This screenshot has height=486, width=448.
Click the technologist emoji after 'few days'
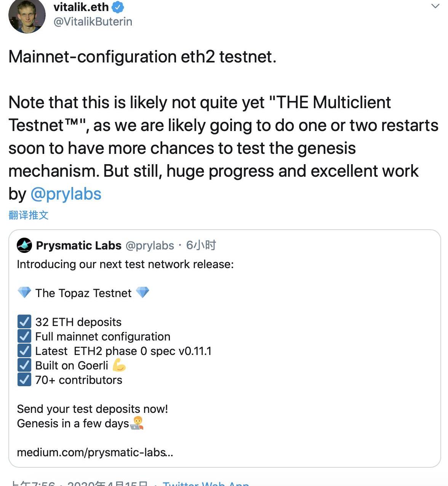[137, 423]
